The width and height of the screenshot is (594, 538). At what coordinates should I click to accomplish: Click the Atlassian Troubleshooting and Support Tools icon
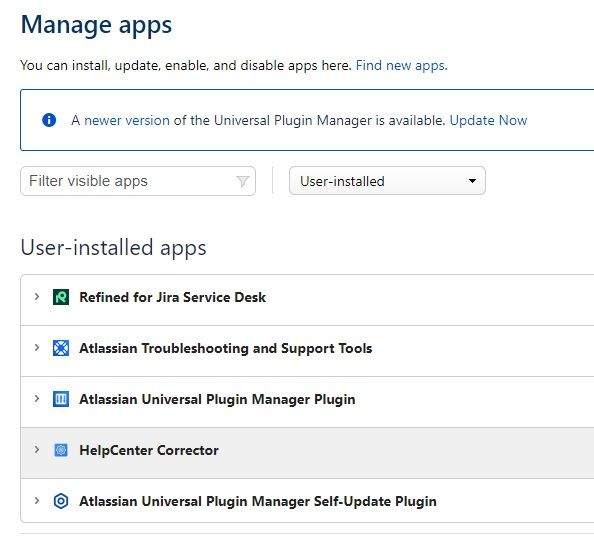[x=61, y=348]
